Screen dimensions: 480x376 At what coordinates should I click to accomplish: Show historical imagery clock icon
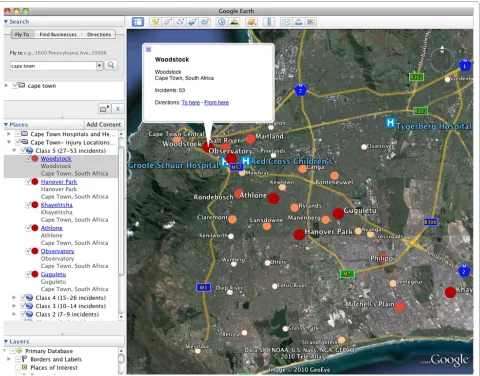[221, 22]
